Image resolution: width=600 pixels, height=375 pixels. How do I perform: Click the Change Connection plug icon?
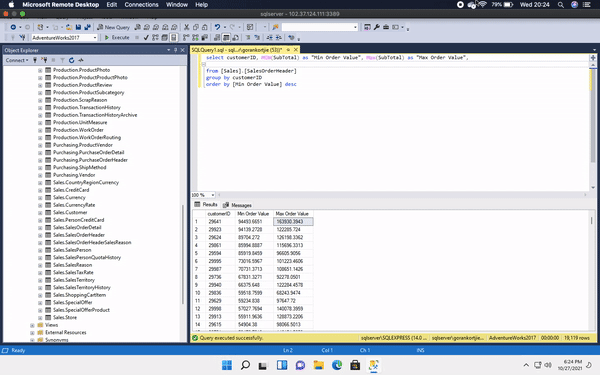click(23, 38)
